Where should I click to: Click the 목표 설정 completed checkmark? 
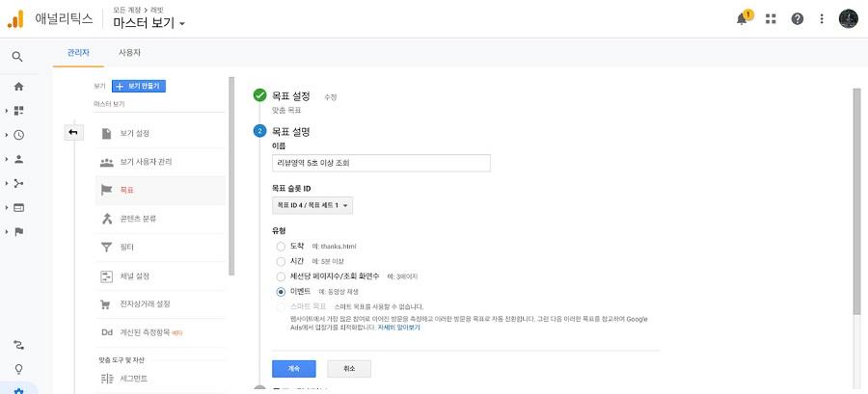pyautogui.click(x=259, y=95)
